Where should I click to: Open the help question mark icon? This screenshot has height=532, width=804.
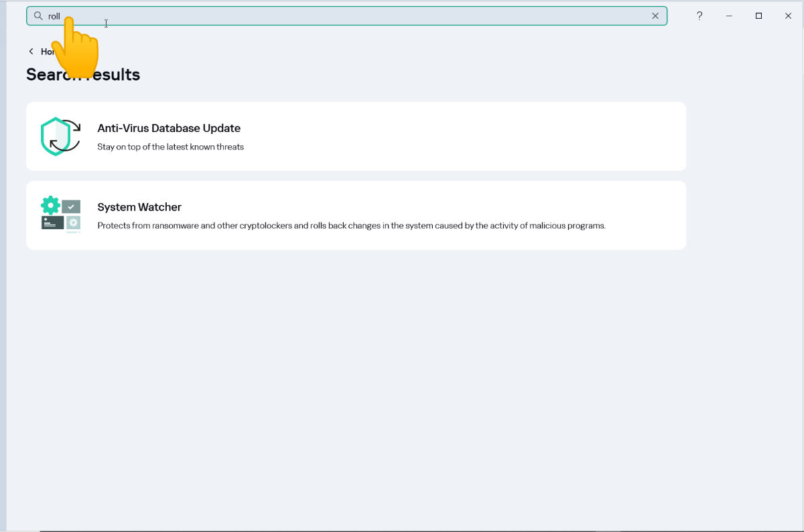pyautogui.click(x=699, y=16)
